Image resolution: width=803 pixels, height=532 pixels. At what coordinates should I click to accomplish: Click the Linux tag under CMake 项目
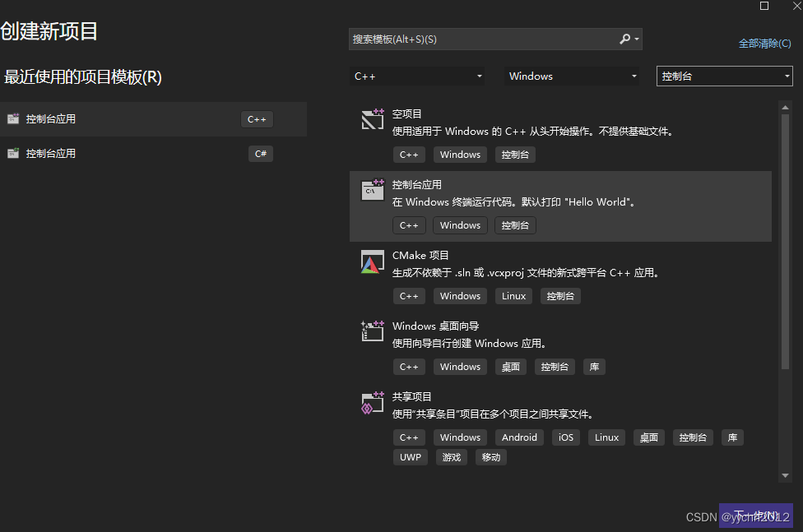pyautogui.click(x=513, y=295)
